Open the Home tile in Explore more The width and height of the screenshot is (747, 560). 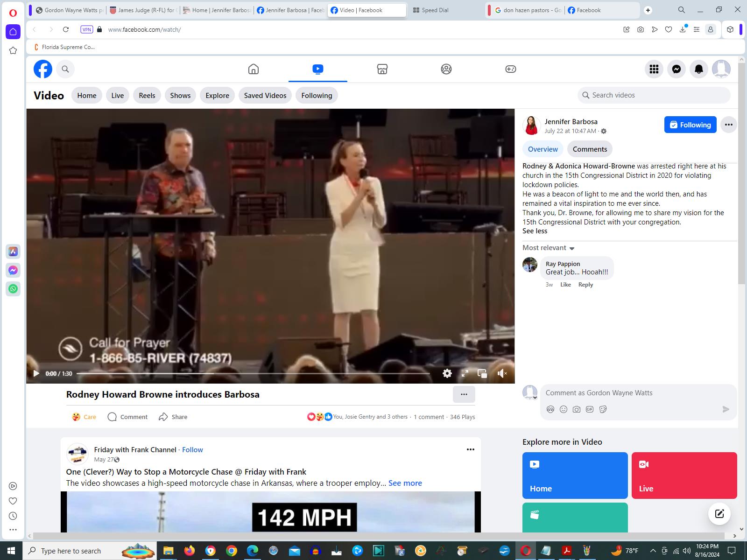(x=575, y=476)
